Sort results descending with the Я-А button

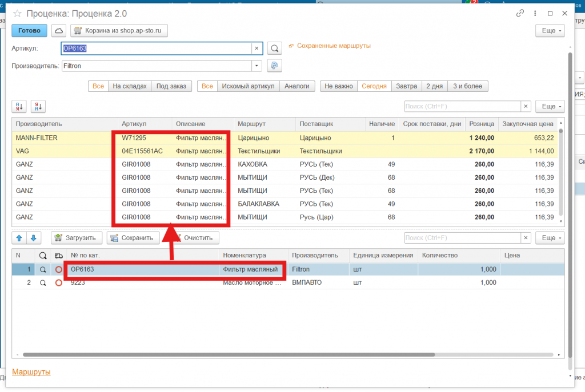38,106
